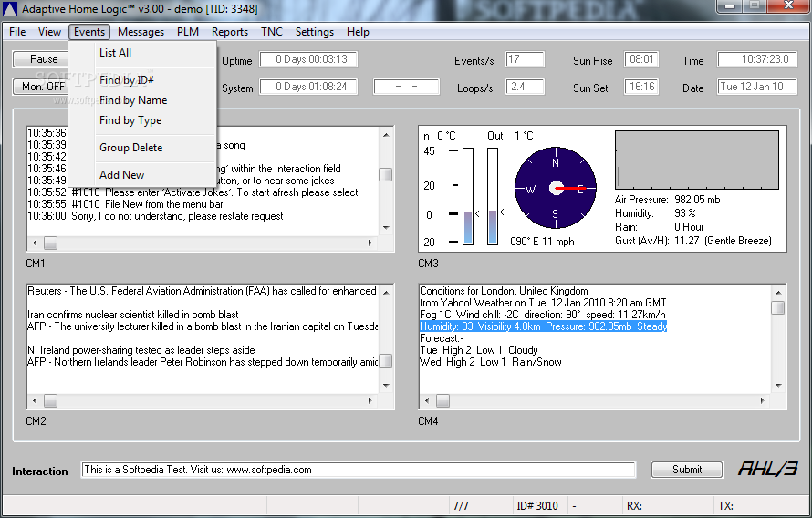Click the air pressure graph area
Screen dimensions: 812x518
coord(697,160)
